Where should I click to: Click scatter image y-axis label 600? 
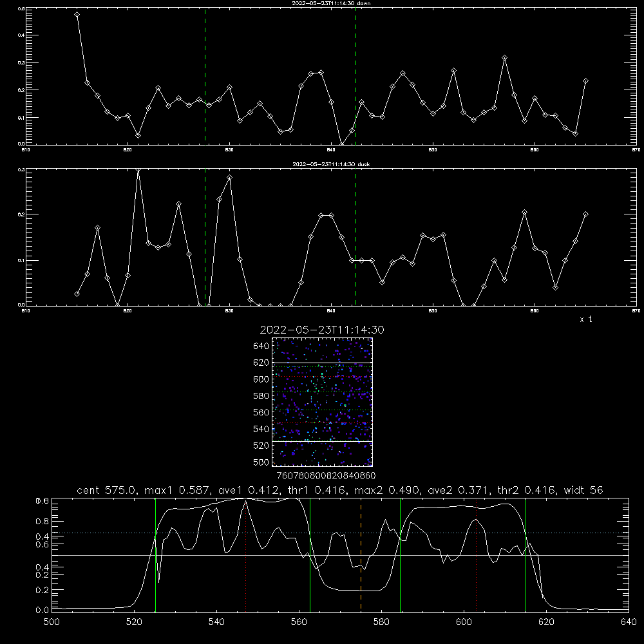[x=261, y=379]
